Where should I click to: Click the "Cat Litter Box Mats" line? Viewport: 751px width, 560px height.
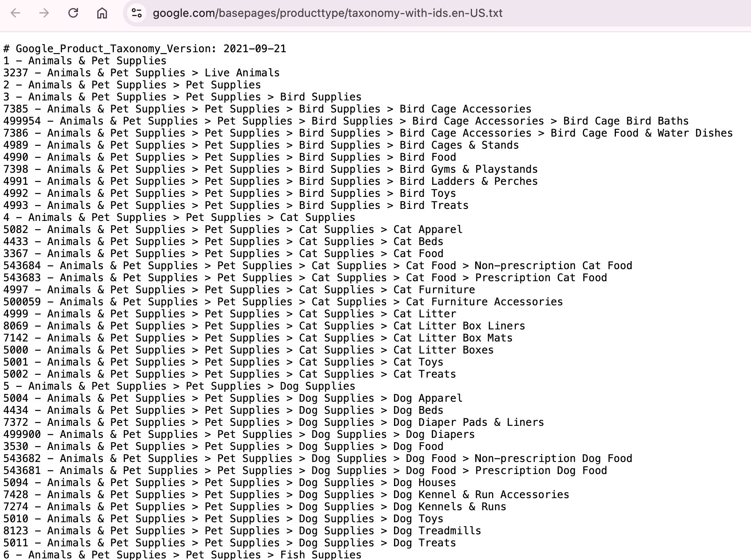[258, 338]
